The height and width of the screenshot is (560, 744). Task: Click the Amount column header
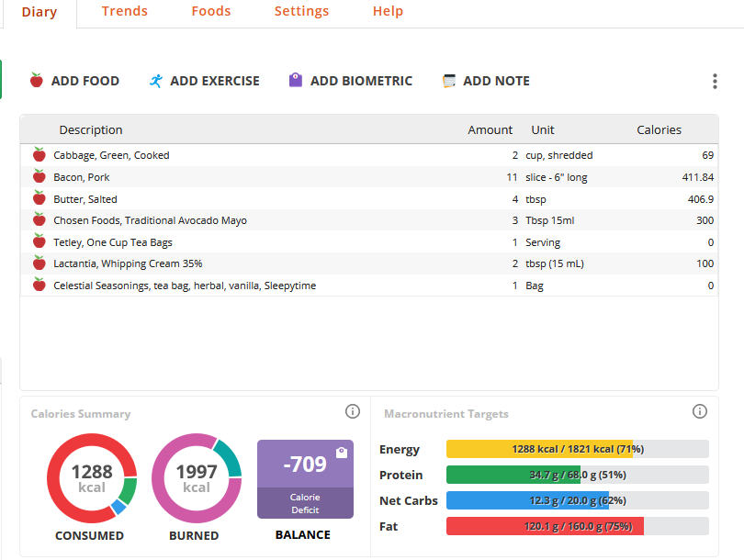(x=490, y=130)
